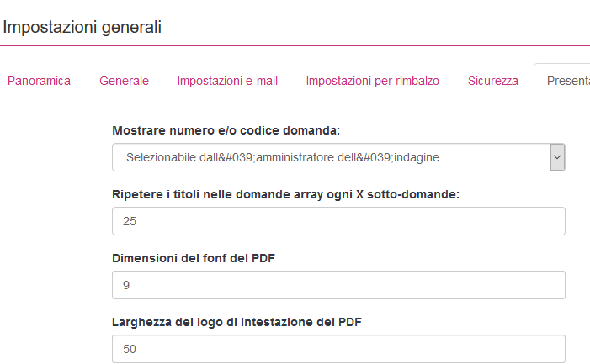This screenshot has width=590, height=364.
Task: Click the Mostrare numero e/o codice domanda label
Action: tap(226, 130)
